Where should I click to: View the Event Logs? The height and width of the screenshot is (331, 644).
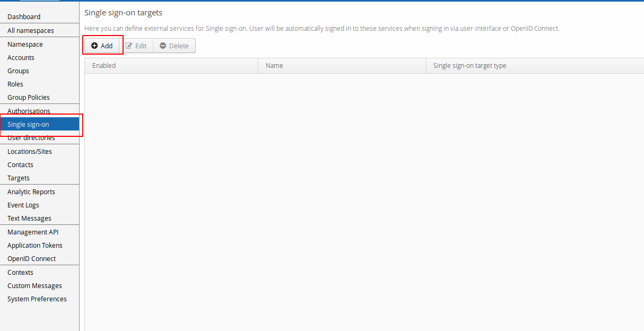(23, 205)
